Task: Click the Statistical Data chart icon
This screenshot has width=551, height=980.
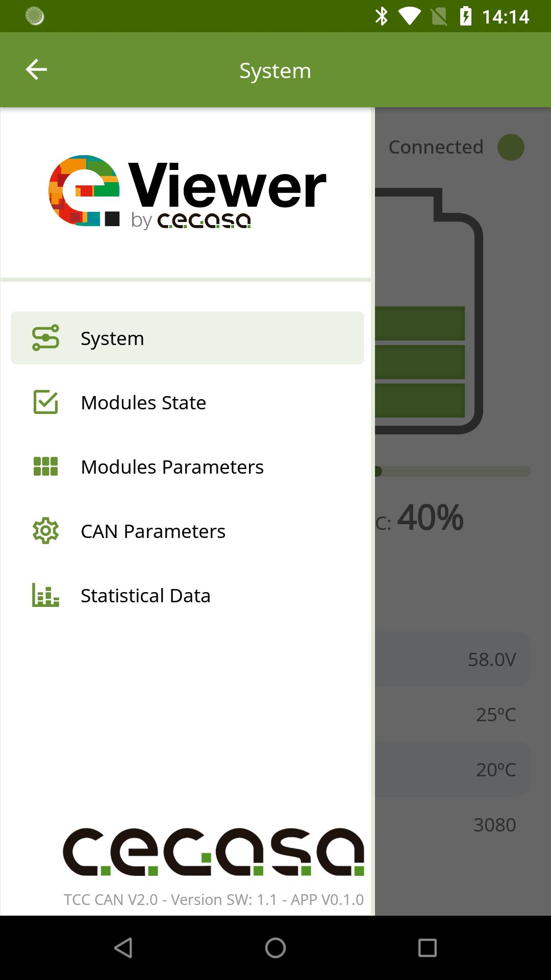Action: (46, 595)
